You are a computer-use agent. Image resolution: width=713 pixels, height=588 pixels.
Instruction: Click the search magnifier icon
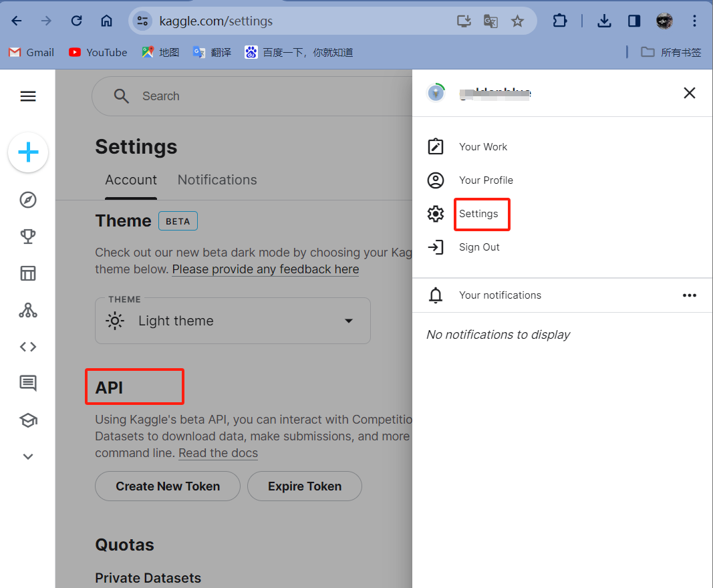coord(122,96)
